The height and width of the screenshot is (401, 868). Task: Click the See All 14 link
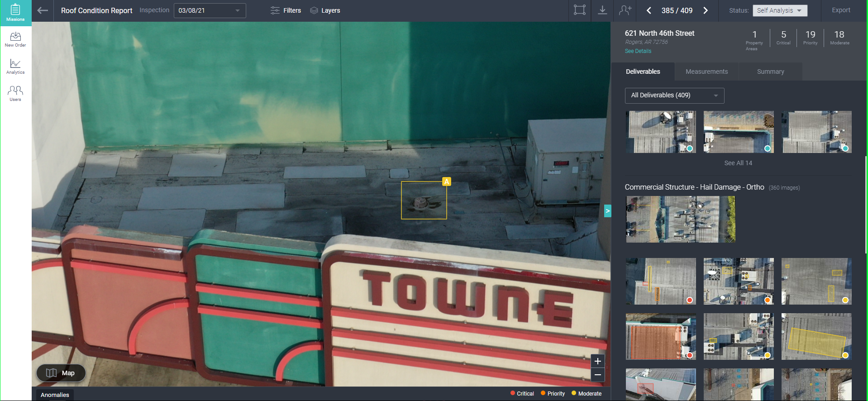(x=738, y=163)
